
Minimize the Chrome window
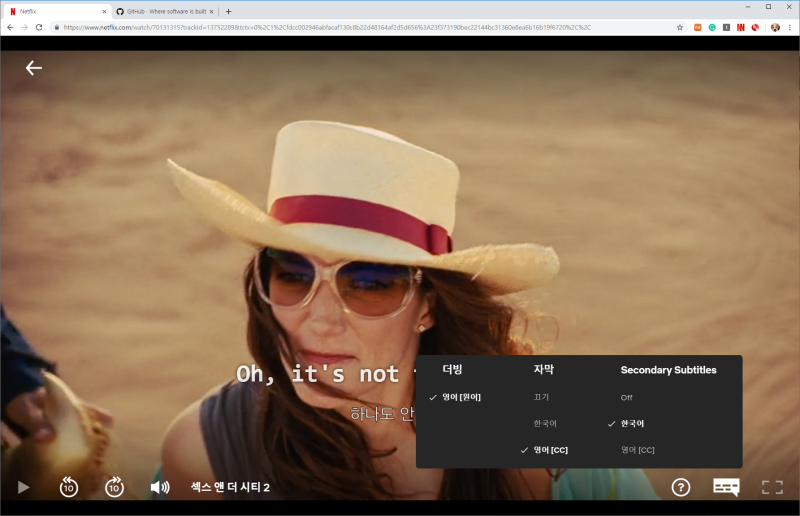click(x=747, y=7)
